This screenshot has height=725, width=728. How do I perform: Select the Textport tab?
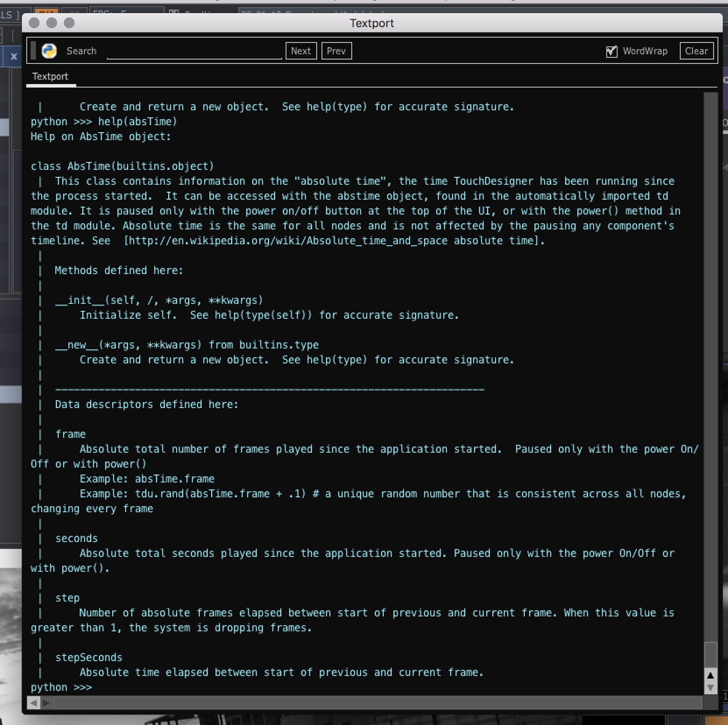[50, 76]
